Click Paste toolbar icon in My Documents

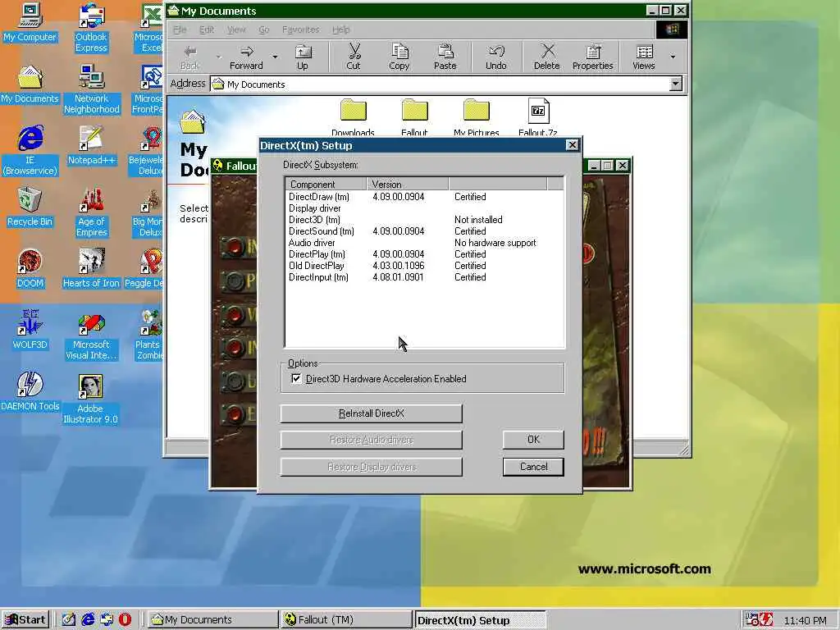point(445,57)
